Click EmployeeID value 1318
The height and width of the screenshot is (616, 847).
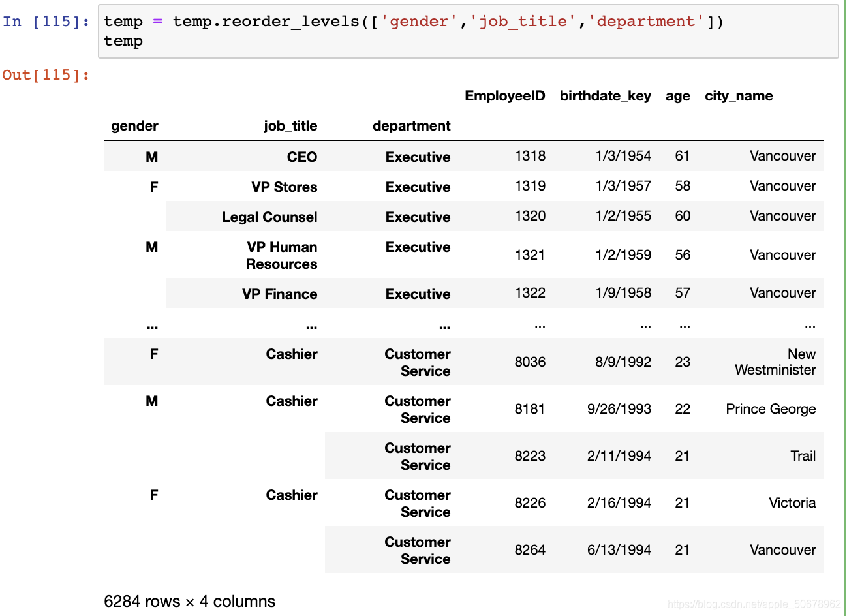pyautogui.click(x=530, y=156)
